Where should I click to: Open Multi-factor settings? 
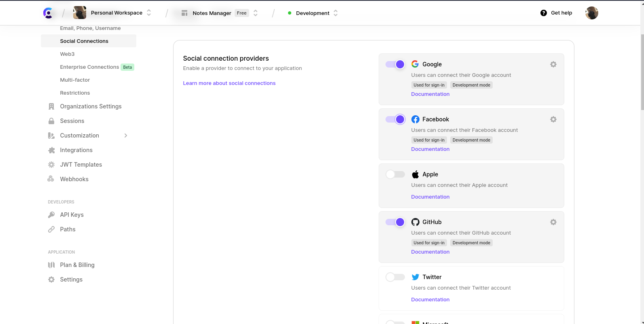click(x=75, y=80)
